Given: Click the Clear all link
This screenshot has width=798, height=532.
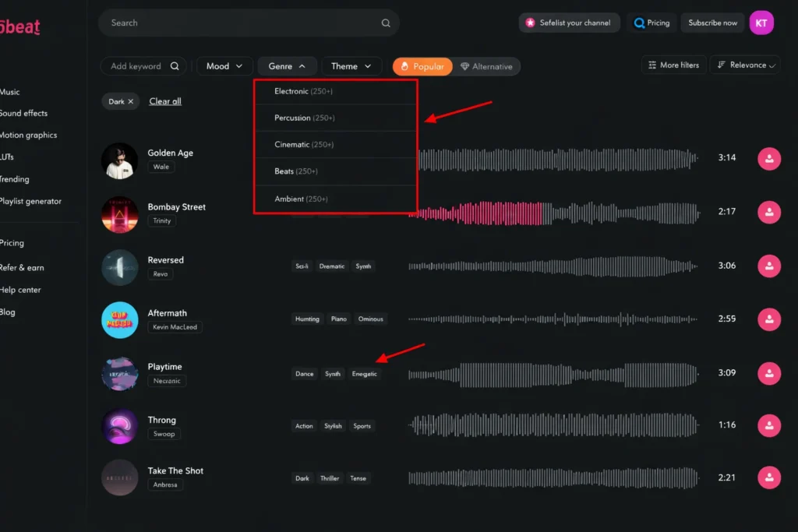Looking at the screenshot, I should pyautogui.click(x=165, y=101).
